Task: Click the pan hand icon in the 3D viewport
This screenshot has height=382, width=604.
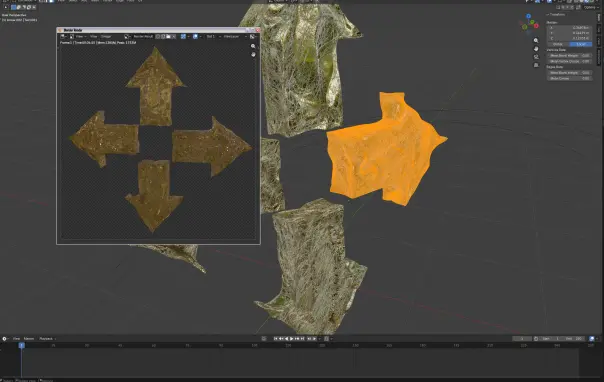Action: [x=536, y=49]
